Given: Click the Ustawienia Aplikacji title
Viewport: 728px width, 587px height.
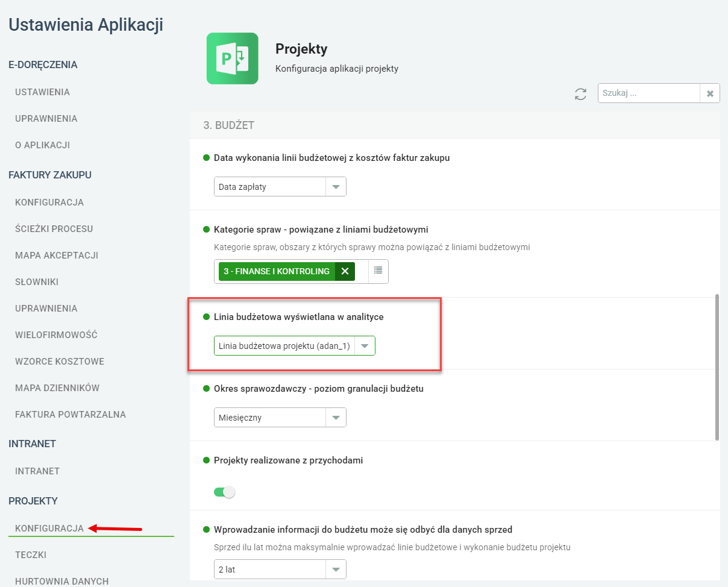Looking at the screenshot, I should click(86, 25).
